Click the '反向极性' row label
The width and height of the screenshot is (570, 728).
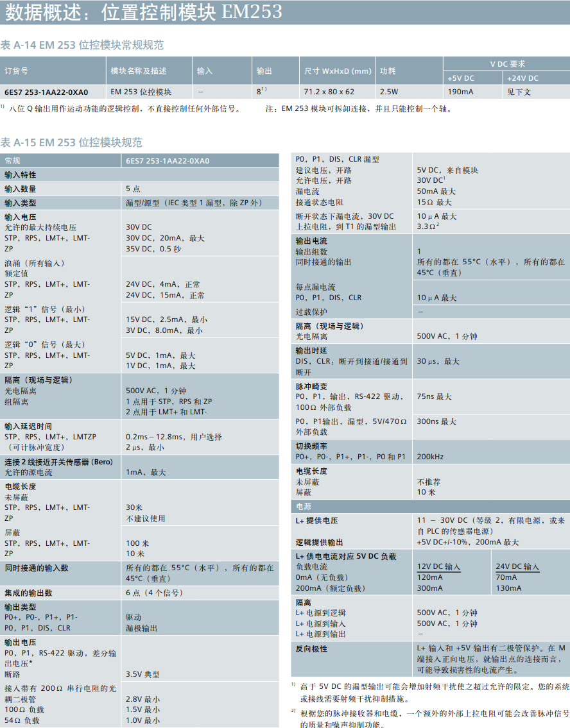[x=311, y=648]
